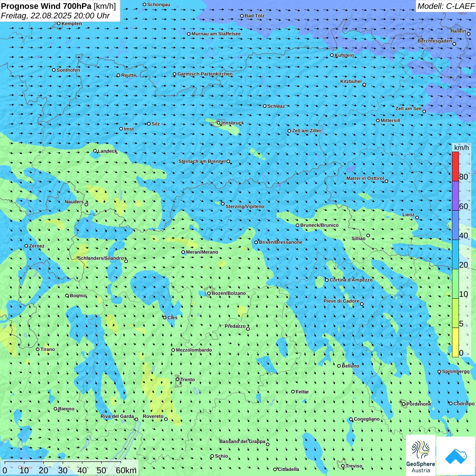Click the Landeck label
The image size is (476, 476).
[x=107, y=151]
